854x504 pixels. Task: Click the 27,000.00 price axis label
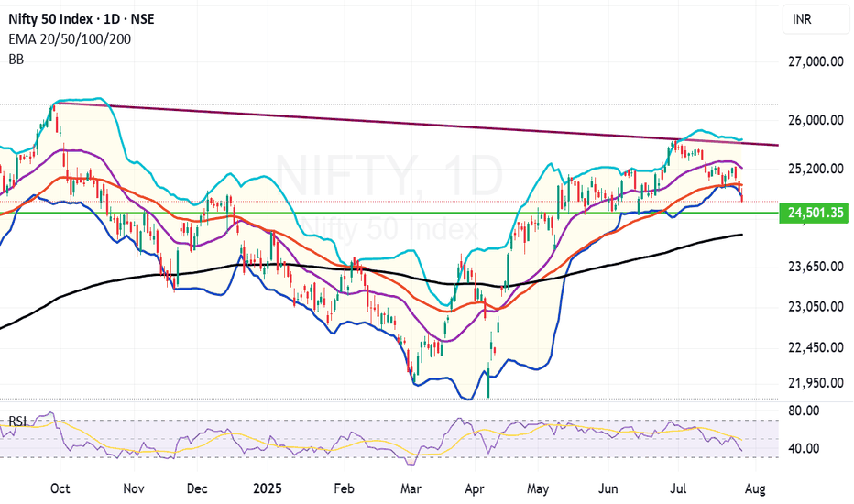click(816, 61)
